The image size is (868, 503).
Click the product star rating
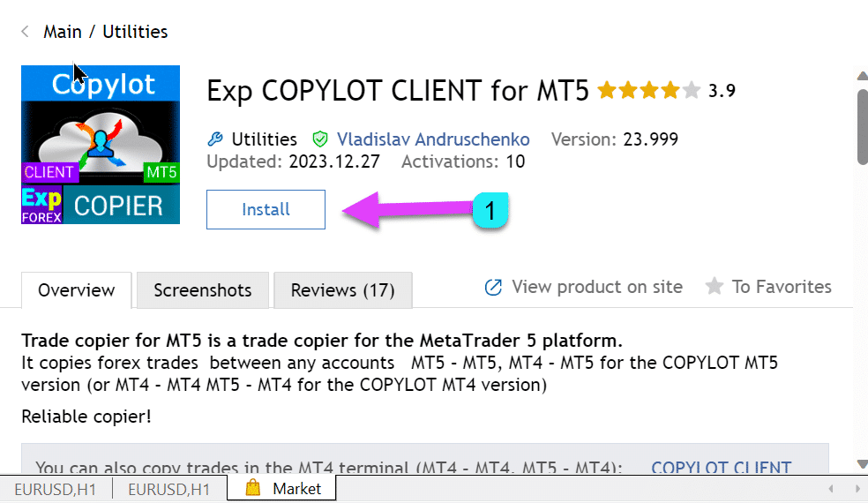point(648,90)
